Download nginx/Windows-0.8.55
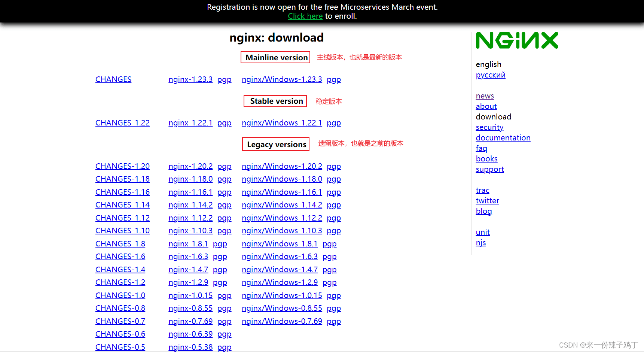This screenshot has height=352, width=644. 282,308
